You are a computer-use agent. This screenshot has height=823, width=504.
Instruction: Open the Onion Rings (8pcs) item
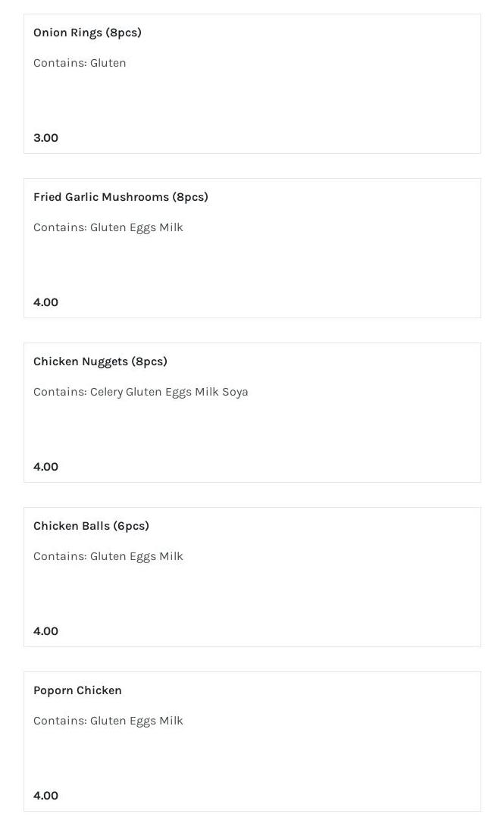87,33
